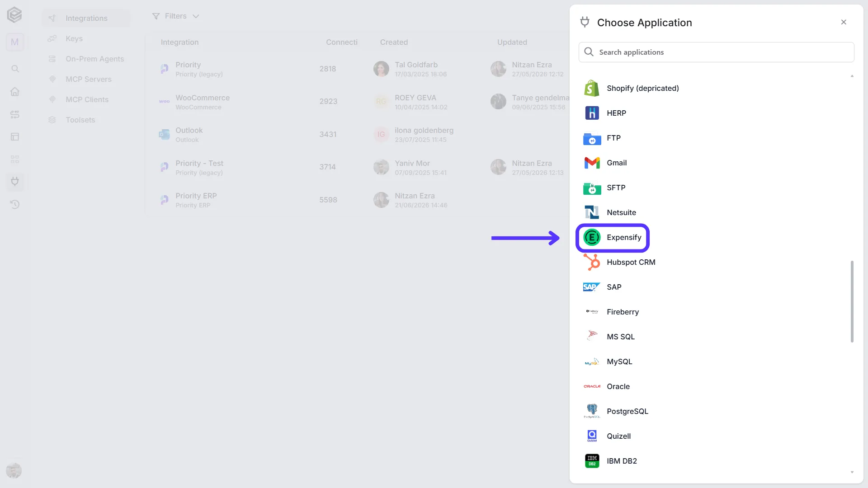
Task: Select the Expensify application
Action: [613, 238]
